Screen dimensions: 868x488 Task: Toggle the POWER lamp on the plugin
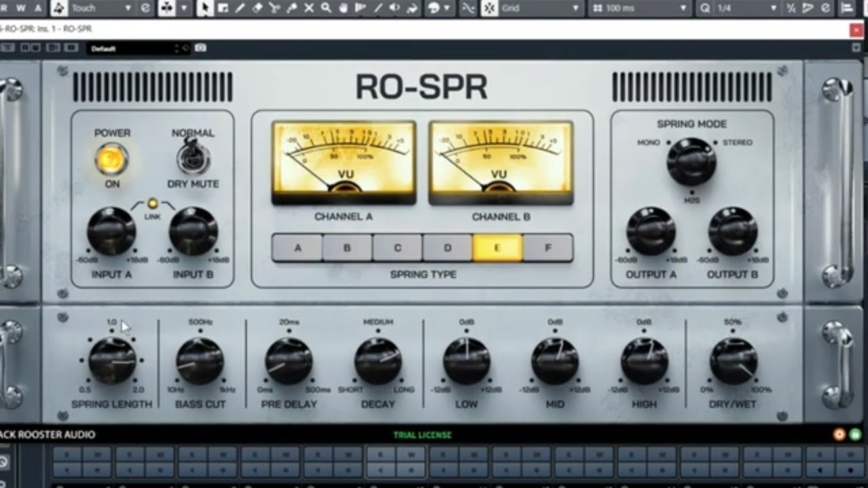tap(112, 159)
